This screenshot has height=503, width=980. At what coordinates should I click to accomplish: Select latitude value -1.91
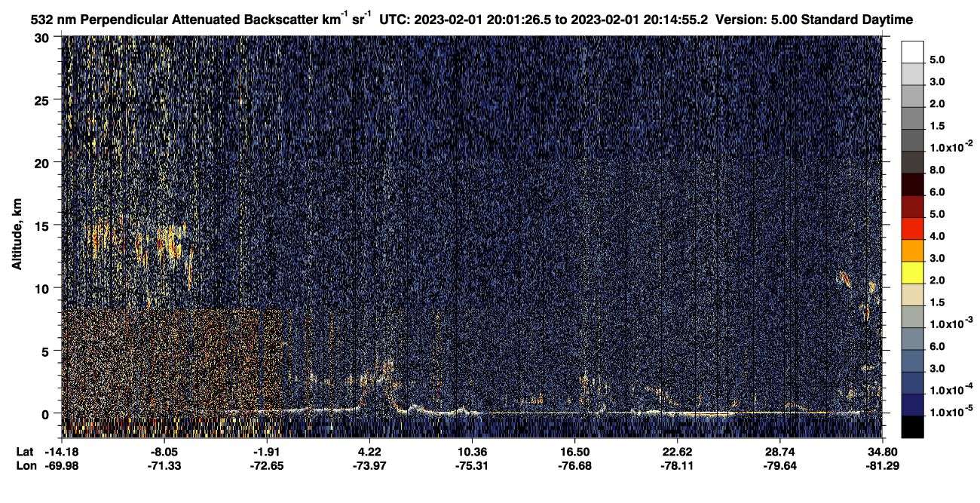(267, 452)
